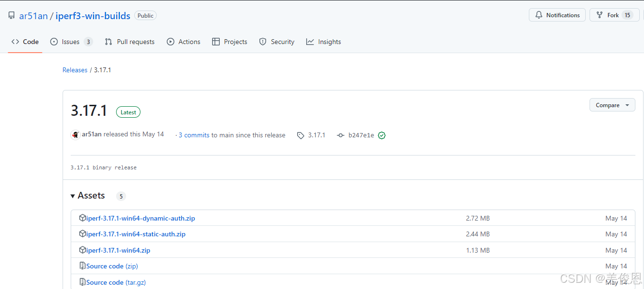Download iperf-3.17.1-win64-static-auth.zip
Image resolution: width=644 pixels, height=289 pixels.
coord(136,234)
